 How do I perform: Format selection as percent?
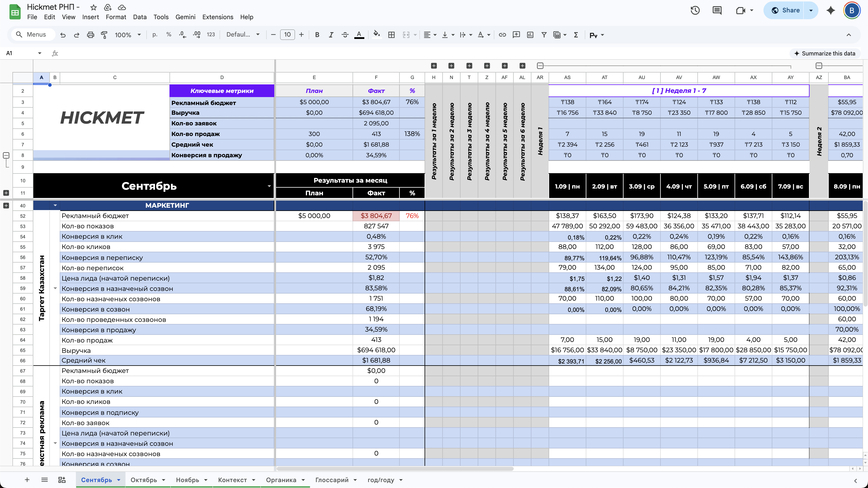pos(169,35)
